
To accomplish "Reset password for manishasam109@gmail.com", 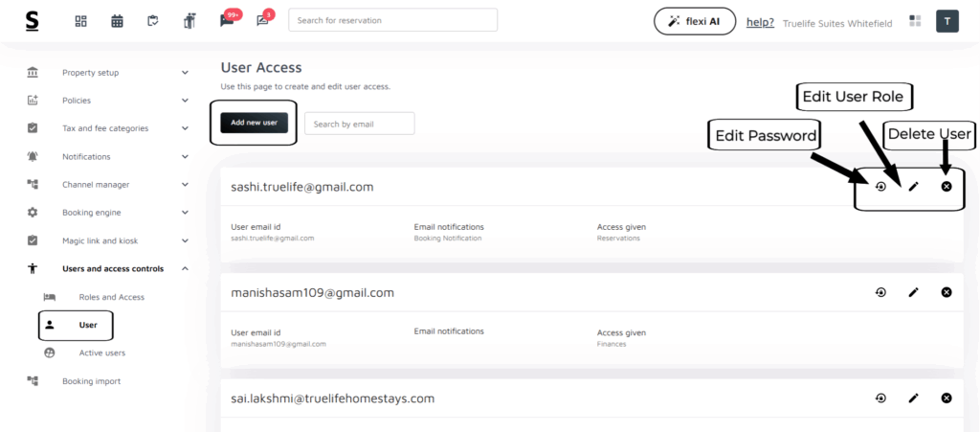I will point(880,292).
